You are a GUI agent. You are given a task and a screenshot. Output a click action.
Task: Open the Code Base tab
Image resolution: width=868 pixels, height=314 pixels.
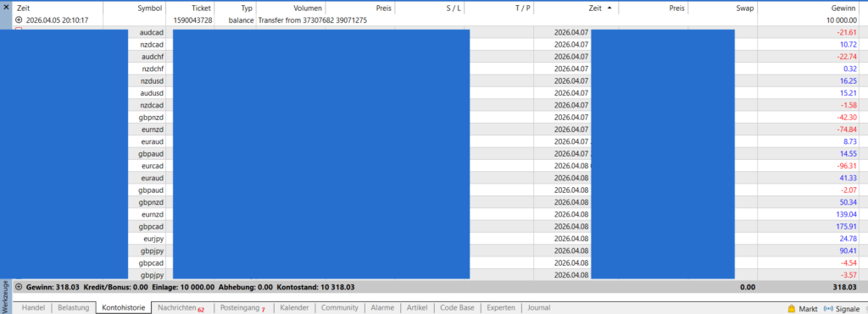pos(457,308)
